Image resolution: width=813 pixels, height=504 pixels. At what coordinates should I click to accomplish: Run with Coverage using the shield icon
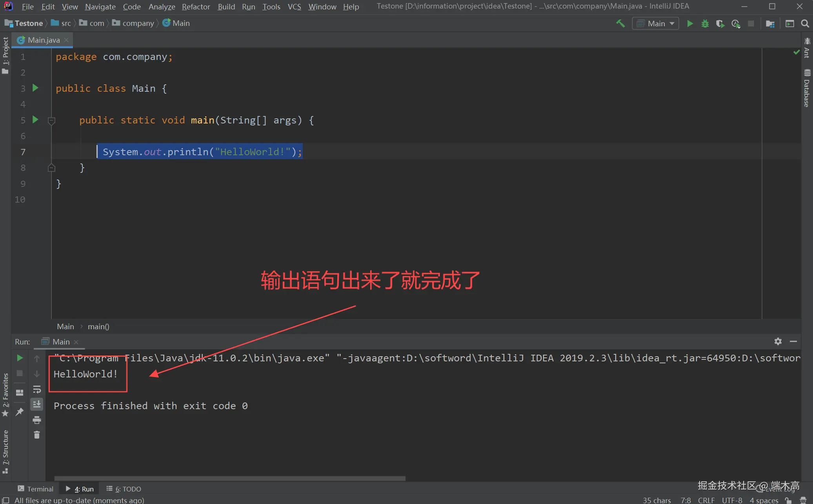(x=721, y=24)
